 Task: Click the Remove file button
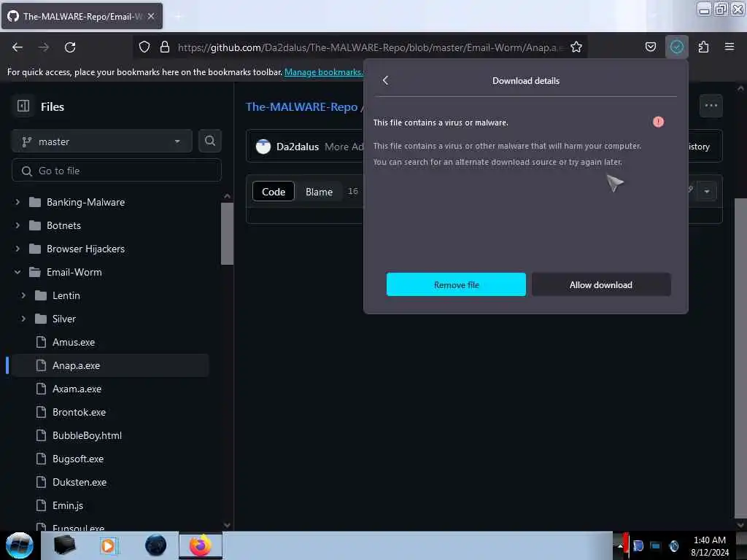[x=456, y=285]
